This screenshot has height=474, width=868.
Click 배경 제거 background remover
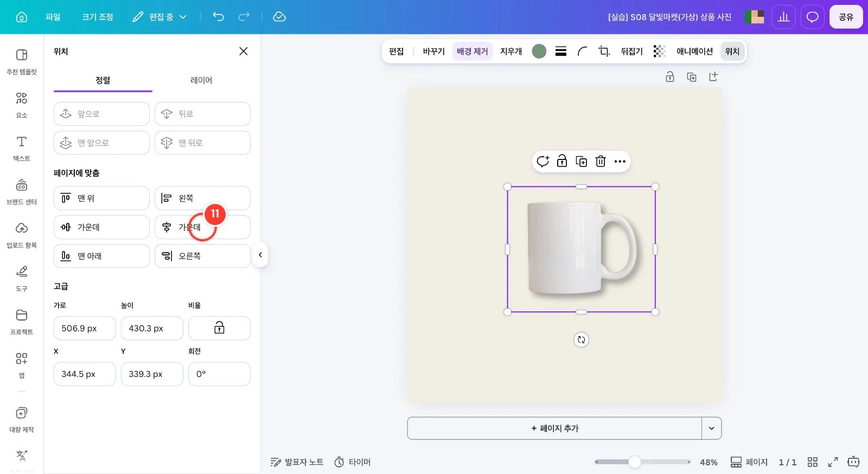pos(472,52)
